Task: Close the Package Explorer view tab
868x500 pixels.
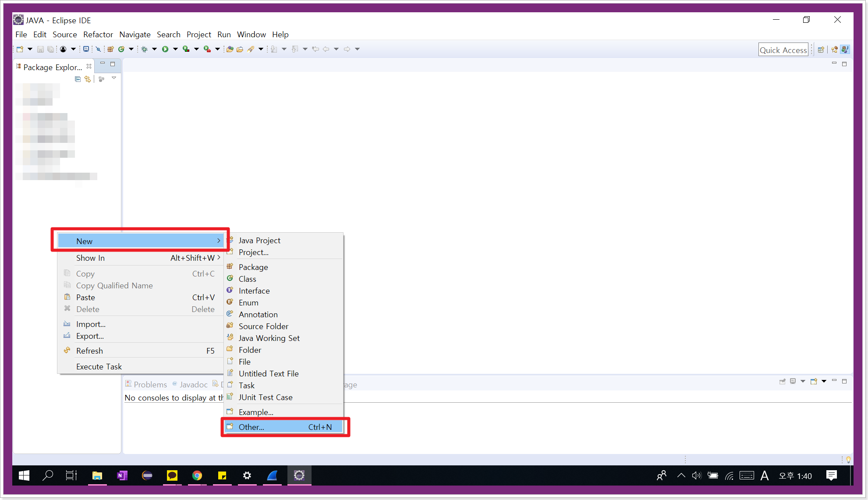Action: (x=89, y=66)
